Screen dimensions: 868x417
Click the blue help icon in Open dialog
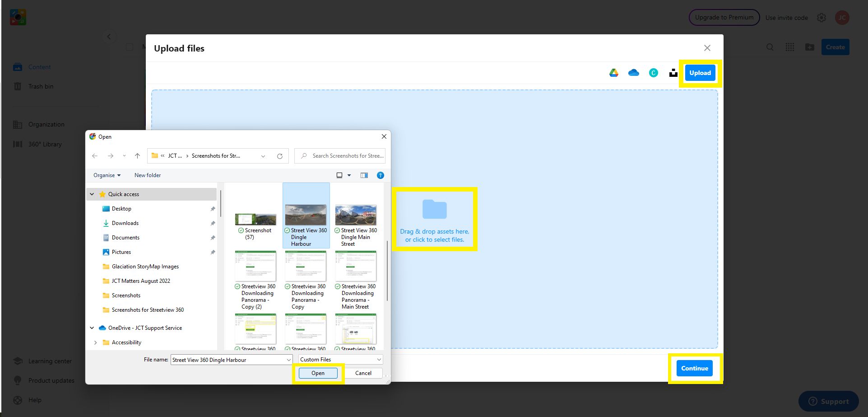381,175
